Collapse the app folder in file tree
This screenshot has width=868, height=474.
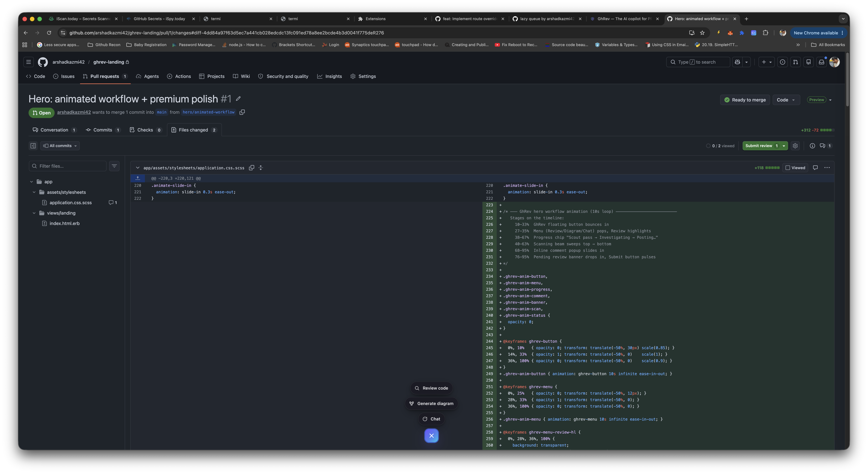[32, 182]
